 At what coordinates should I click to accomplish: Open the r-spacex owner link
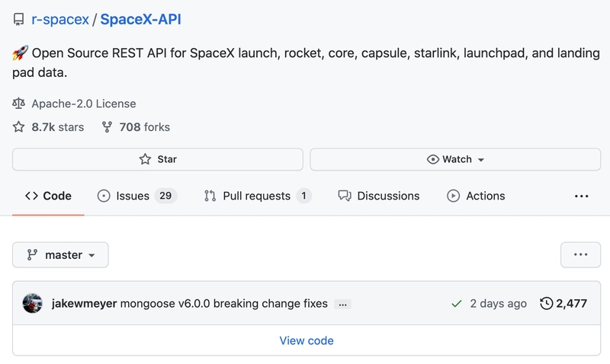tap(60, 20)
